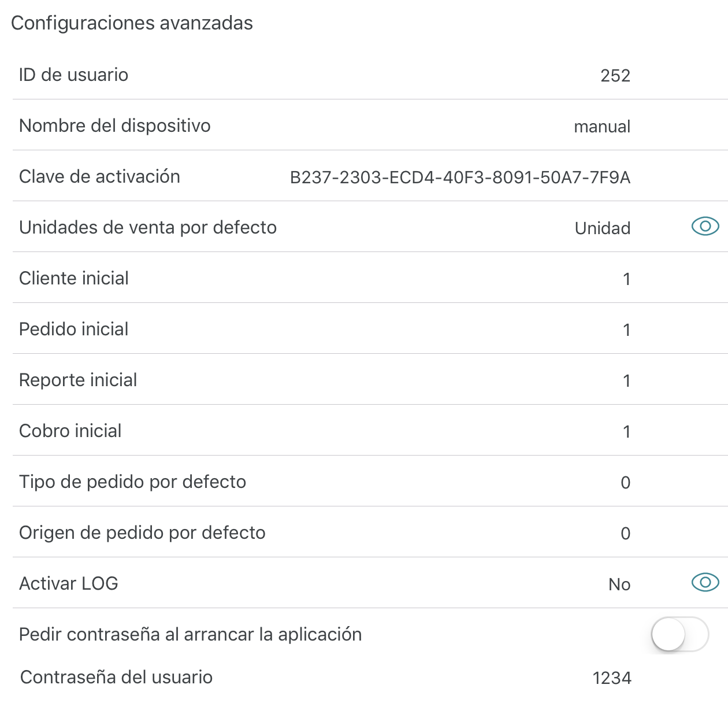The height and width of the screenshot is (703, 728).
Task: Open Unidades de venta por defecto Unidad value
Action: (603, 228)
